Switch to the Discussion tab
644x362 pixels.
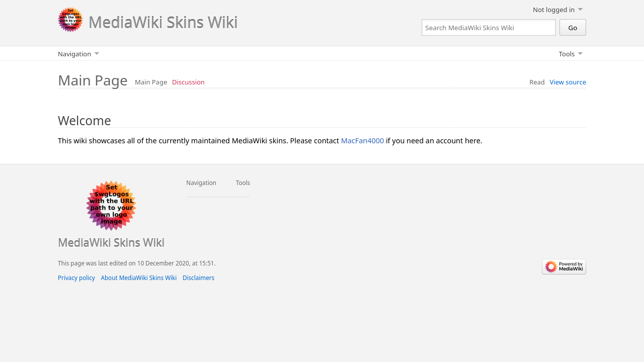(188, 82)
